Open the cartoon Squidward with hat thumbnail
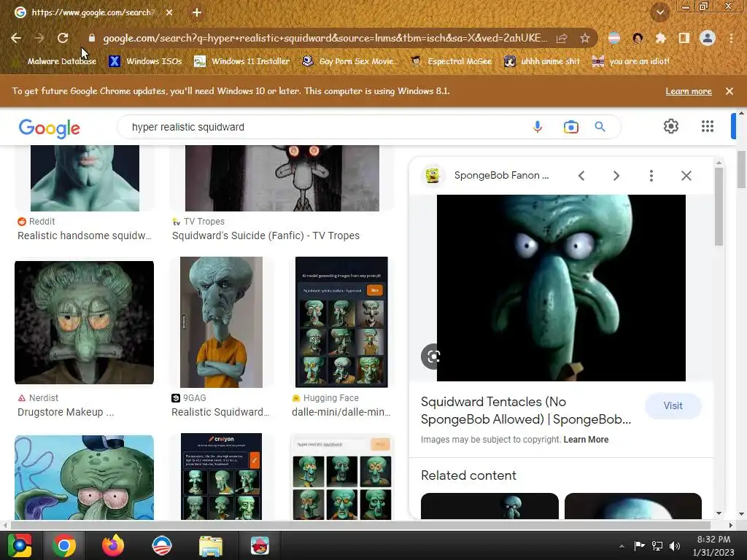The width and height of the screenshot is (747, 560). point(85,477)
